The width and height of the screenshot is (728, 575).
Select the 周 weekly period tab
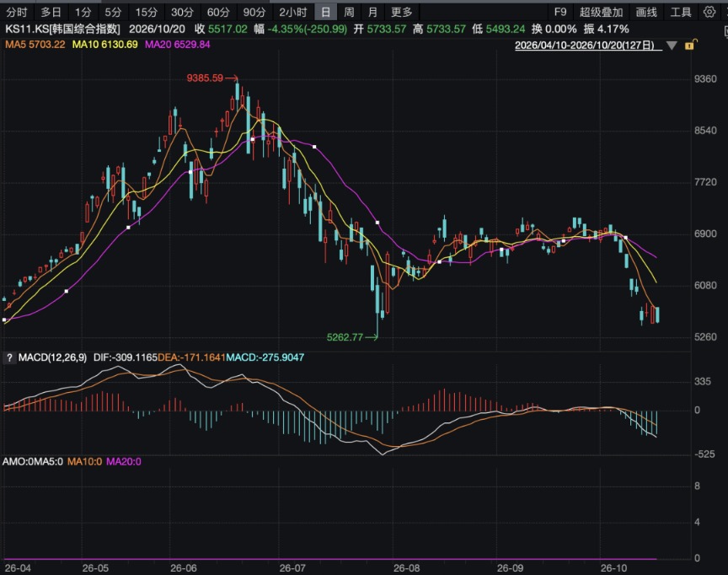[349, 12]
